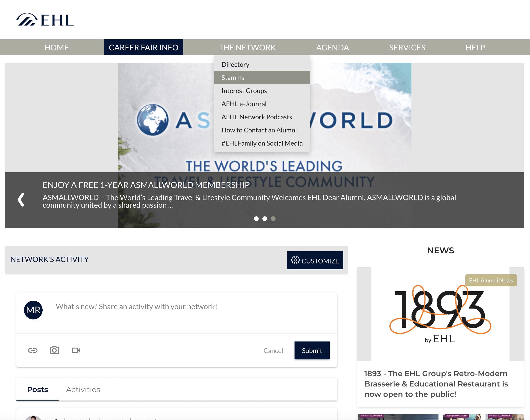
Task: Click previous slide arrow on carousel
Action: click(x=21, y=200)
